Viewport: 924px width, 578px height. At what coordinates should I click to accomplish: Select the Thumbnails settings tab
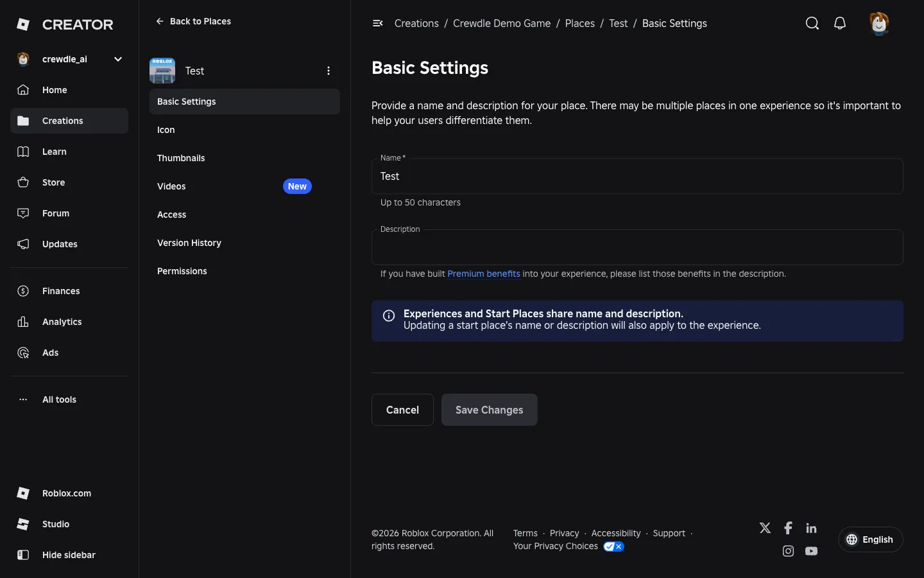coord(244,158)
